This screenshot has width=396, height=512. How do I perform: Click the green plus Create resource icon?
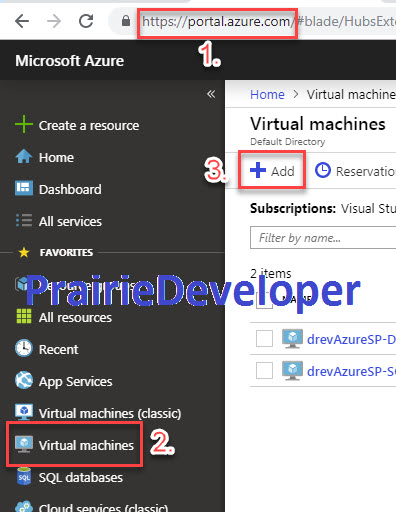[x=24, y=124]
